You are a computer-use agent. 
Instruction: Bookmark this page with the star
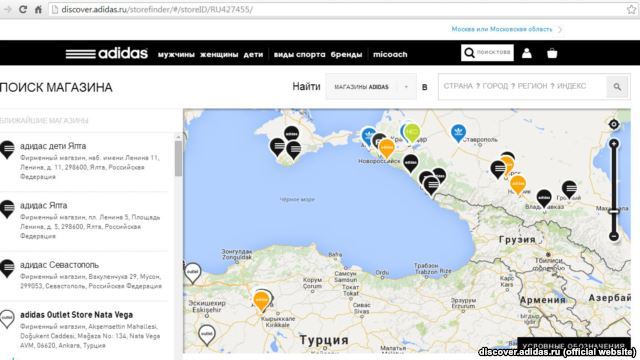click(631, 9)
